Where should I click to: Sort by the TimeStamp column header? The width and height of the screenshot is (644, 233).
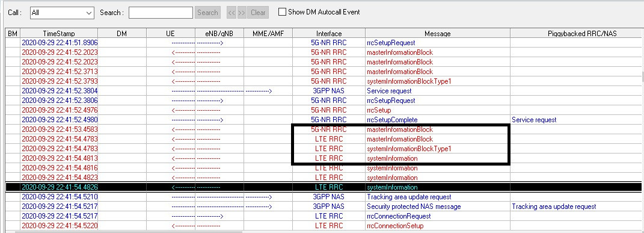(x=59, y=33)
